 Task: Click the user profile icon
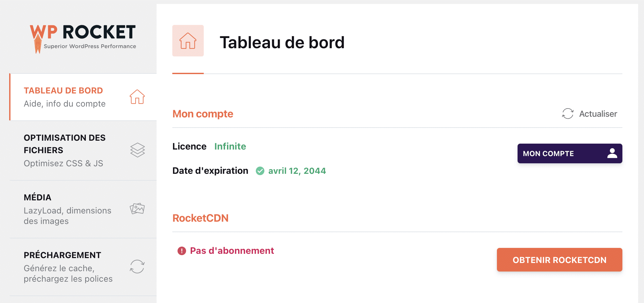612,153
